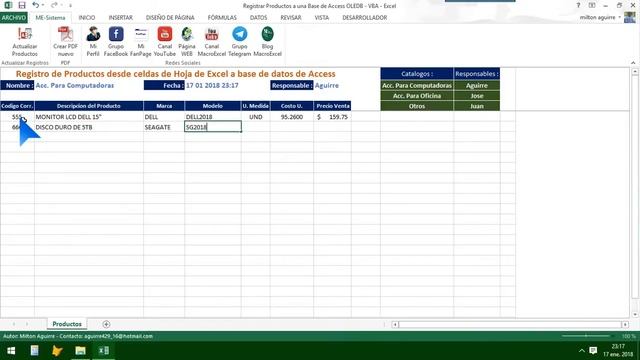Collapse the ribbon with the arrow

633,63
